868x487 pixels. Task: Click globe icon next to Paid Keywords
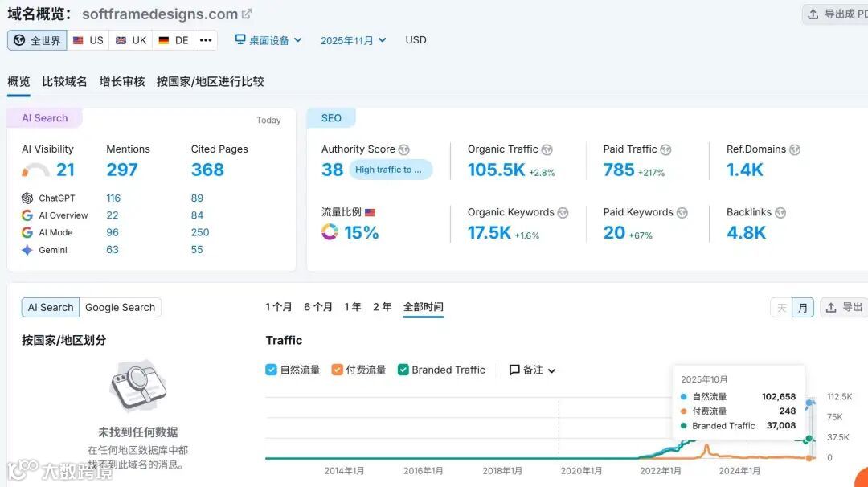point(682,213)
